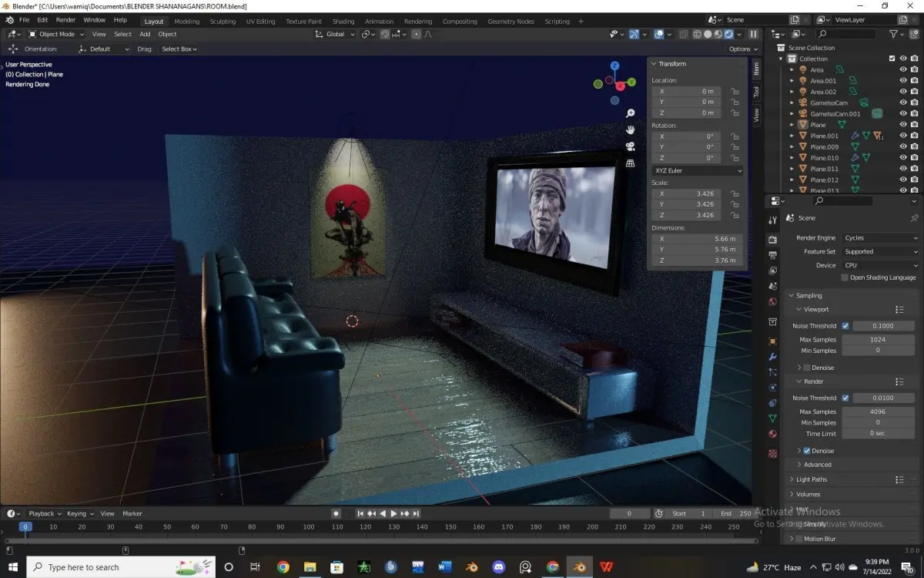The image size is (924, 578).
Task: Switch to the Sculpting workspace tab
Action: click(x=223, y=22)
